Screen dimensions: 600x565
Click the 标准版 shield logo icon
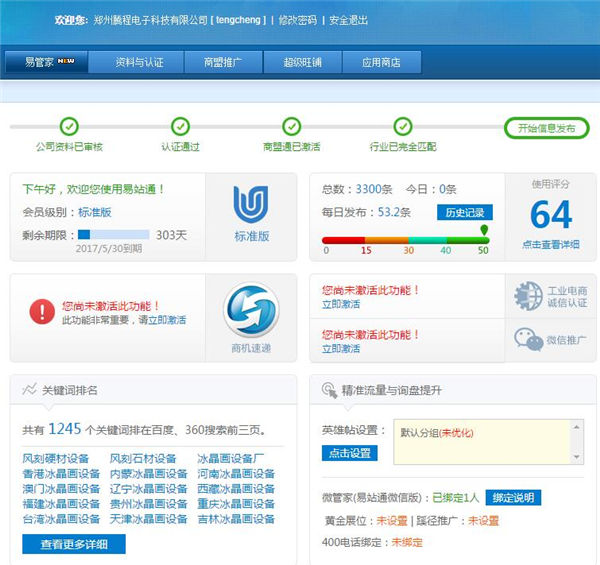[x=251, y=204]
